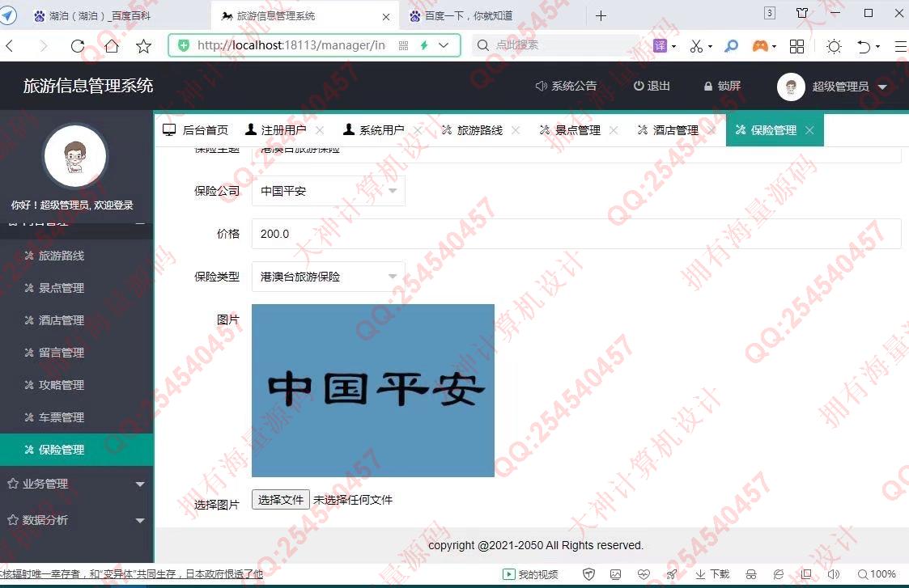Open browser hamburger menu icon
The image size is (909, 588).
click(901, 46)
